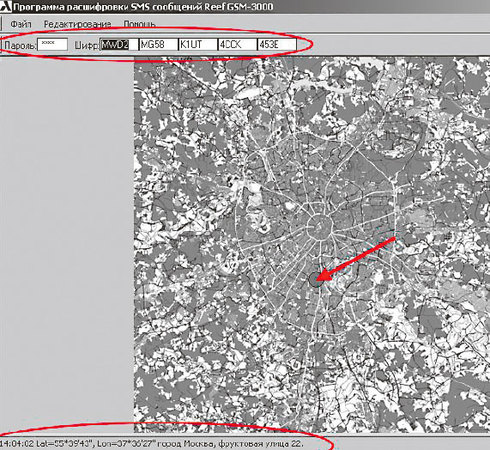This screenshot has width=490, height=450.
Task: Click the Шифр label in the toolbar
Action: click(87, 45)
